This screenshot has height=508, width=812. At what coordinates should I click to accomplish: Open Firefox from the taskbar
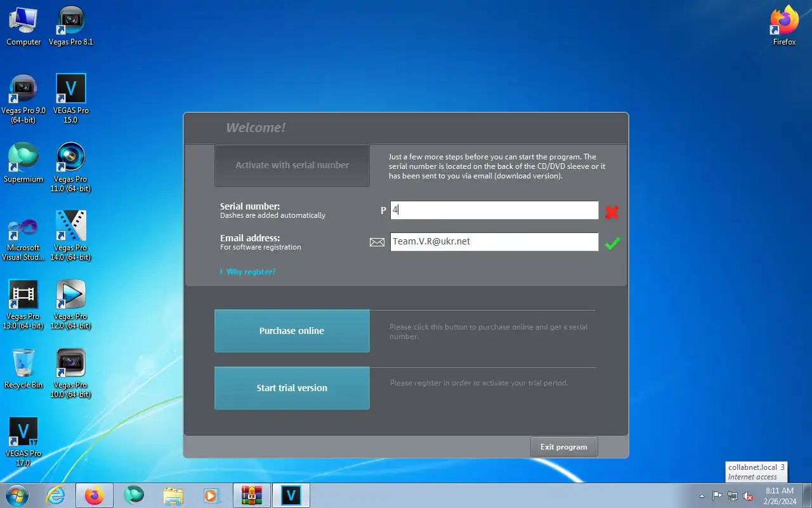(x=95, y=495)
